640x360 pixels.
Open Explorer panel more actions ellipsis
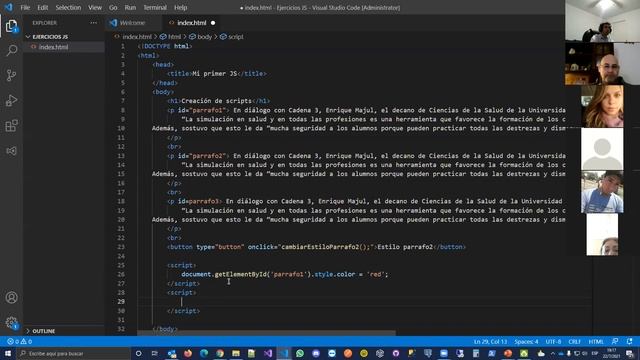click(x=93, y=23)
